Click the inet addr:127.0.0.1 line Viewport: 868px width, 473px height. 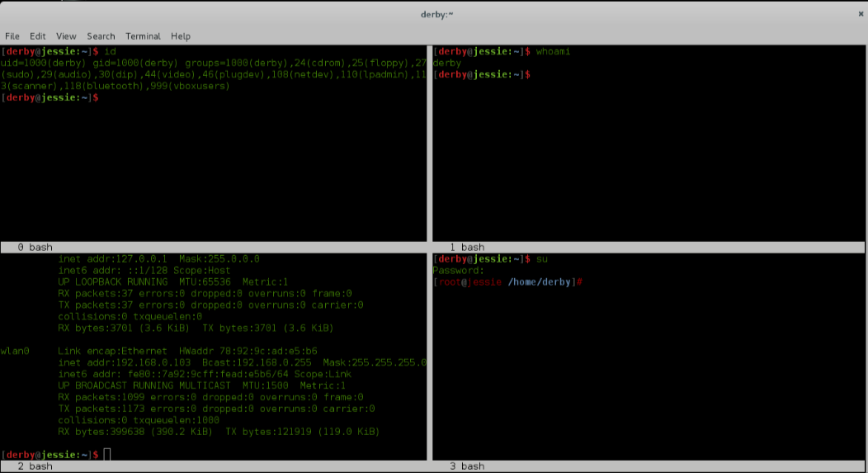(158, 259)
